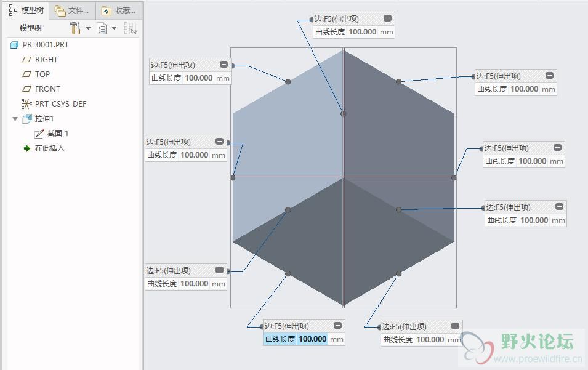Viewport: 588px width, 370px height.
Task: Collapse the panel with highlighted 曲线长度 row
Action: (x=337, y=325)
